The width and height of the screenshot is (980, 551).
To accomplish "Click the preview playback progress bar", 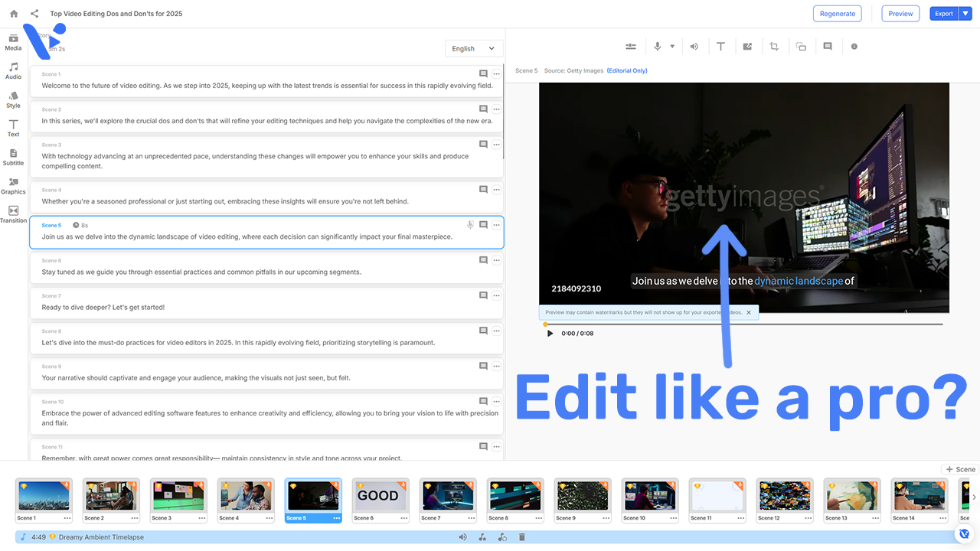I will [x=743, y=324].
